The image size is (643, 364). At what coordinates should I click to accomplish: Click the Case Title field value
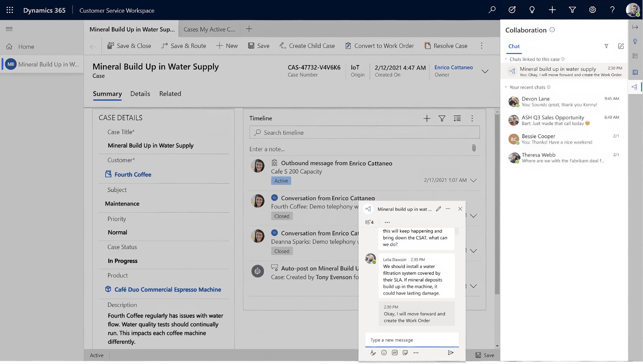point(151,145)
